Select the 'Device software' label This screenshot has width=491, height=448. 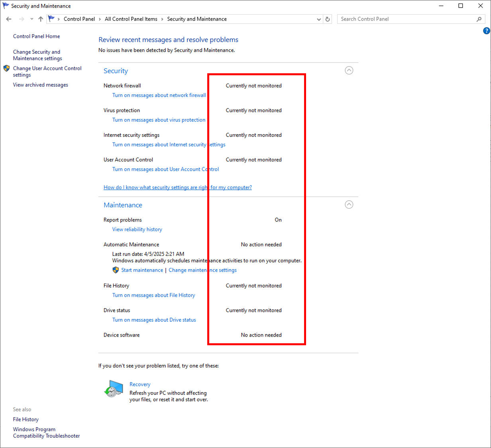(122, 335)
